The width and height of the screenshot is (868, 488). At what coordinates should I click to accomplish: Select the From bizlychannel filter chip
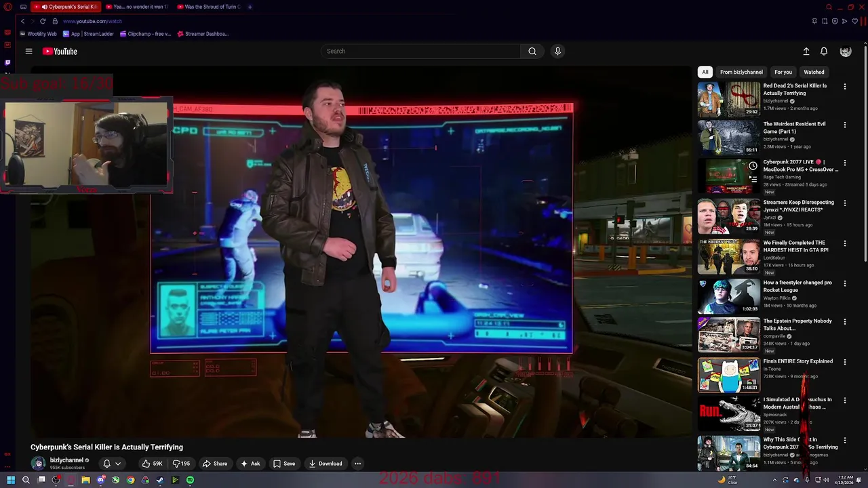pos(741,72)
